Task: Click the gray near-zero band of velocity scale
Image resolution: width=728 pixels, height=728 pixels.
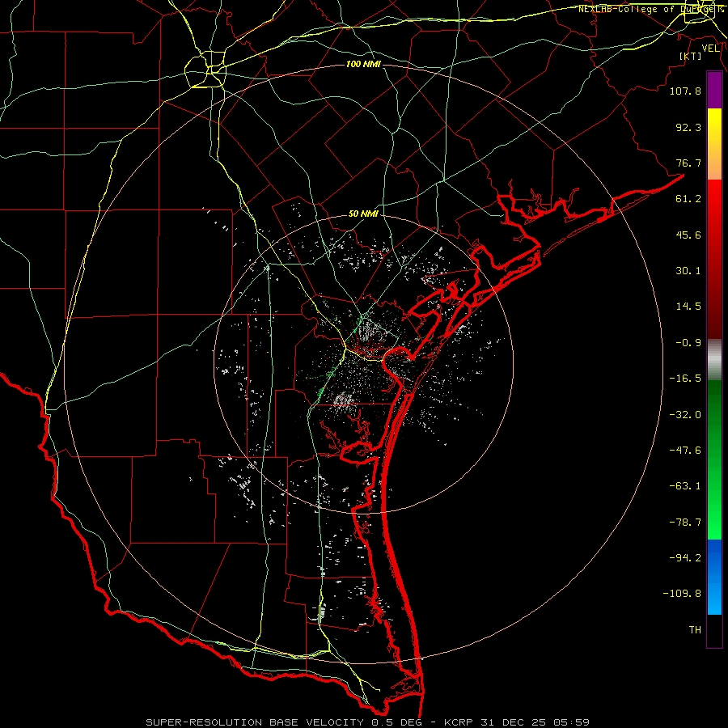Action: tap(714, 360)
